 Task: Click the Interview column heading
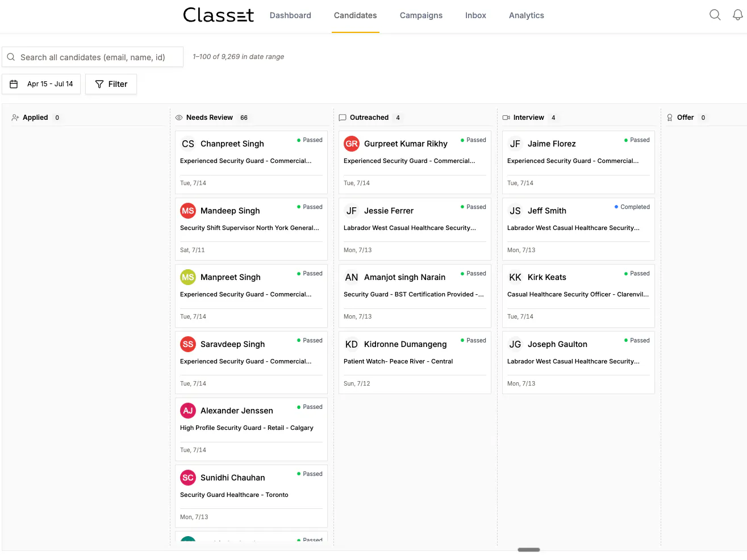528,118
